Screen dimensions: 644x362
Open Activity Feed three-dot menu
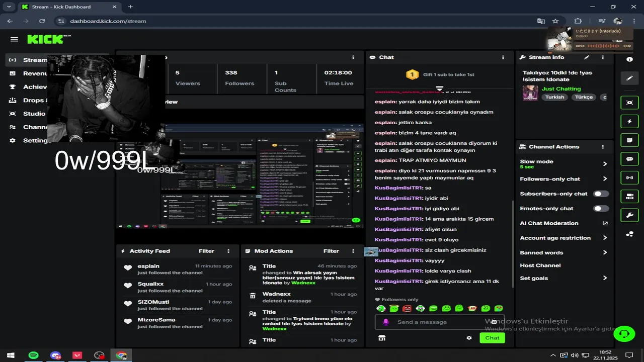[228, 251]
